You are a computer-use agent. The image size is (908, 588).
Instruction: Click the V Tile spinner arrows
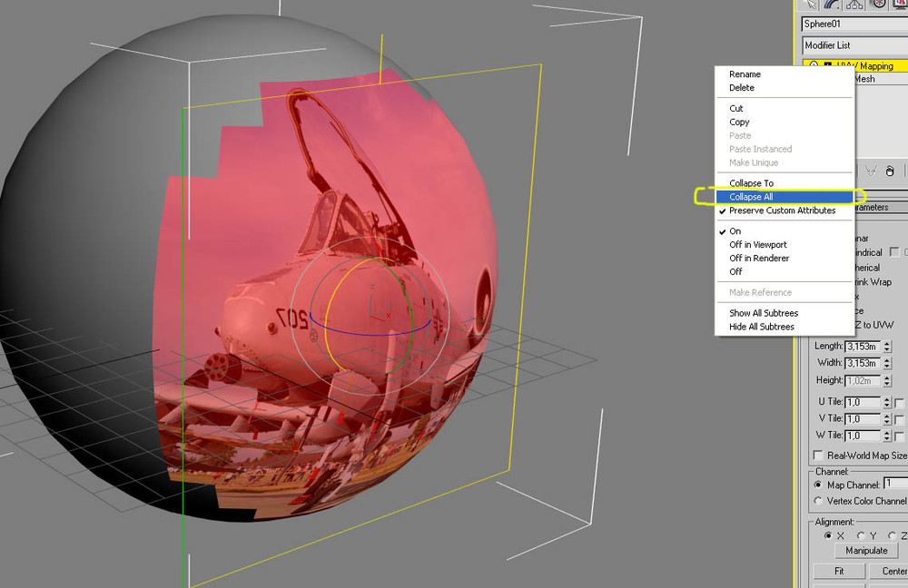(x=886, y=418)
